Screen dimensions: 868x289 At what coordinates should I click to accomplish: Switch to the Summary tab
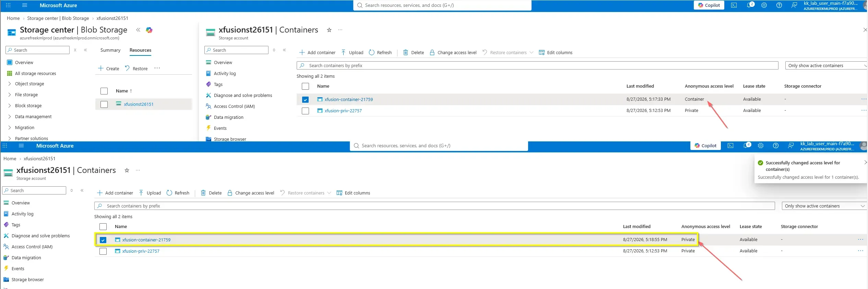(x=110, y=50)
